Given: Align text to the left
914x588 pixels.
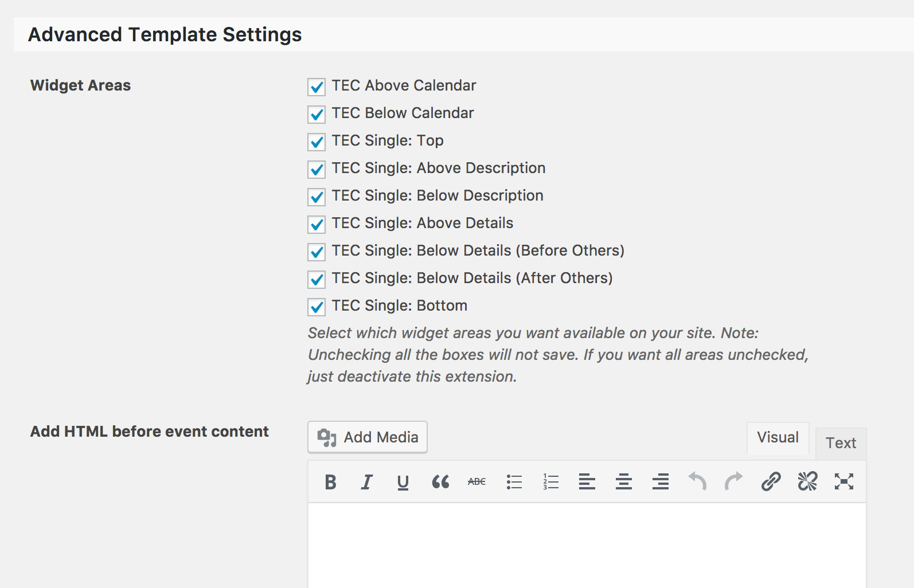Looking at the screenshot, I should [587, 482].
